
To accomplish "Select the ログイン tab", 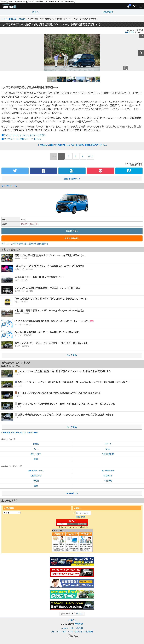I will click(36, 12).
